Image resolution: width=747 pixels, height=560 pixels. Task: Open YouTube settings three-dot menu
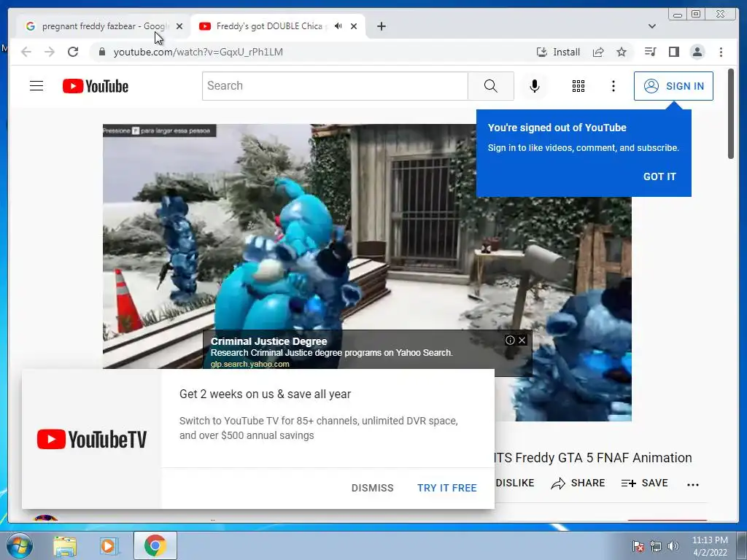pyautogui.click(x=613, y=86)
